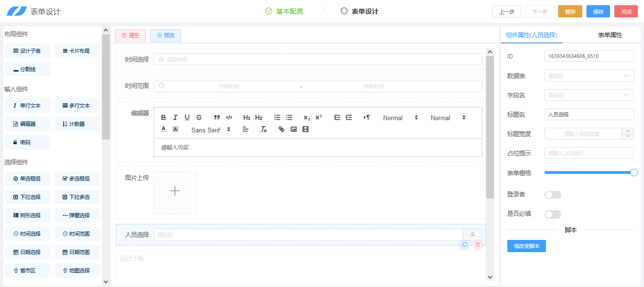Viewport: 644px width, 287px height.
Task: Go to the 表单设计 step
Action: click(360, 11)
